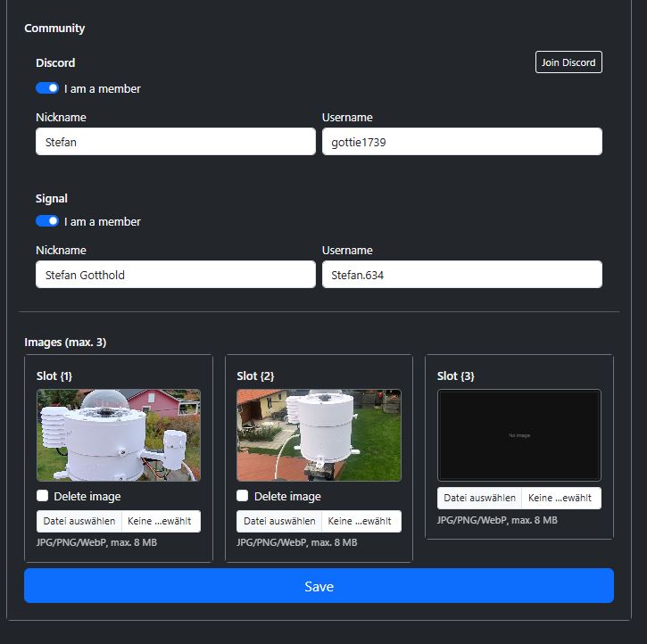Click the Join Discord button
Viewport: 647px width, 644px height.
click(568, 62)
